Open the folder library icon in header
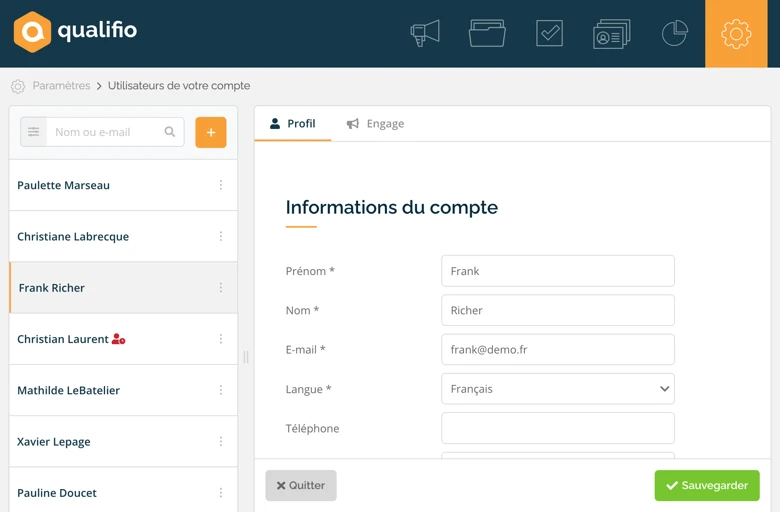The height and width of the screenshot is (512, 780). tap(487, 33)
